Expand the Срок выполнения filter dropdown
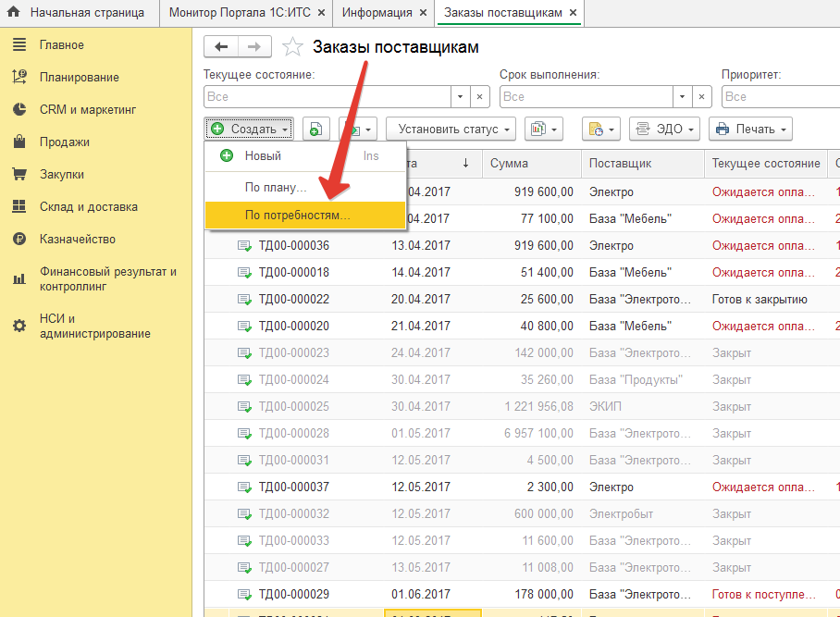The width and height of the screenshot is (840, 617). [683, 96]
